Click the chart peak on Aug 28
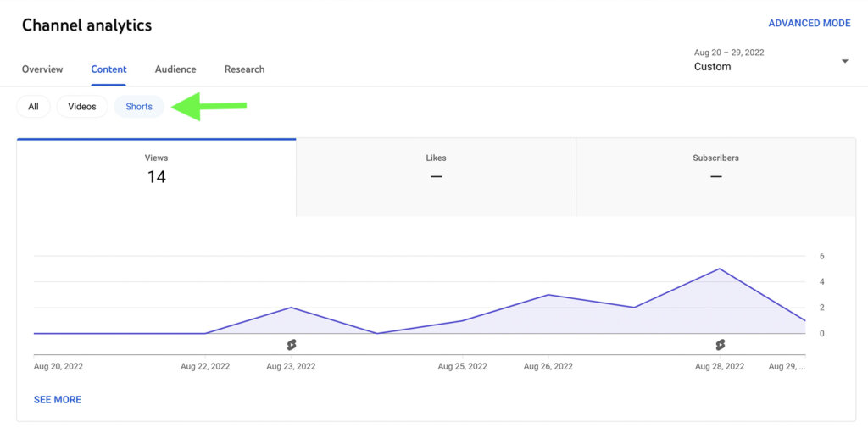Viewport: 868px width, 433px height. coord(719,269)
